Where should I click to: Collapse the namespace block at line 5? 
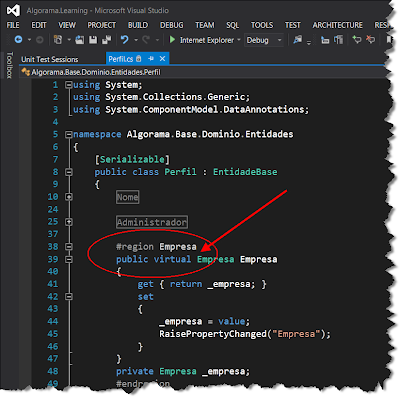69,135
